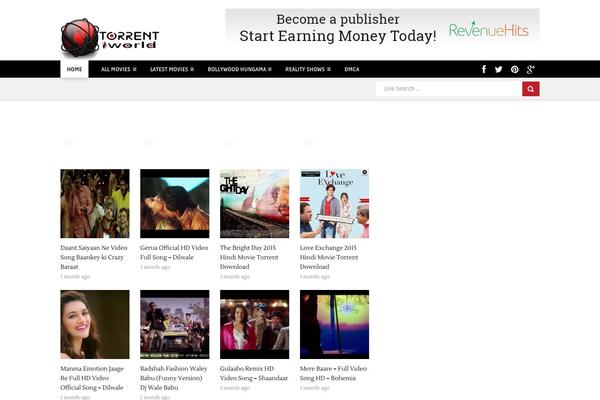Viewport: 600px width, 400px height.
Task: Click inside the Live Search field
Action: pyautogui.click(x=448, y=89)
